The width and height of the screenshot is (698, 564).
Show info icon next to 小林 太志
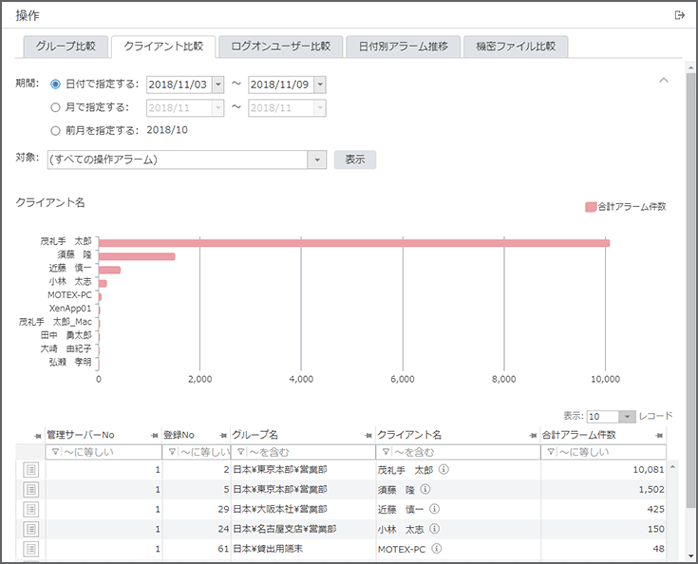pos(434,529)
